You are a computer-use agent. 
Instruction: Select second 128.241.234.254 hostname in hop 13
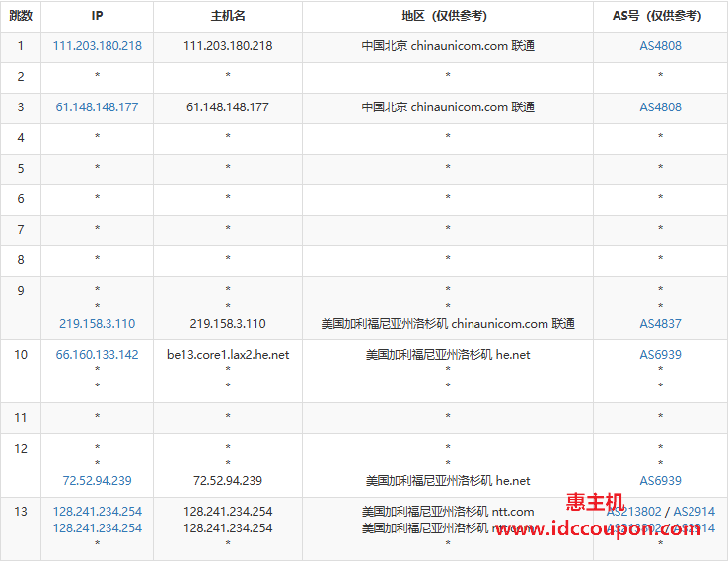coord(228,528)
